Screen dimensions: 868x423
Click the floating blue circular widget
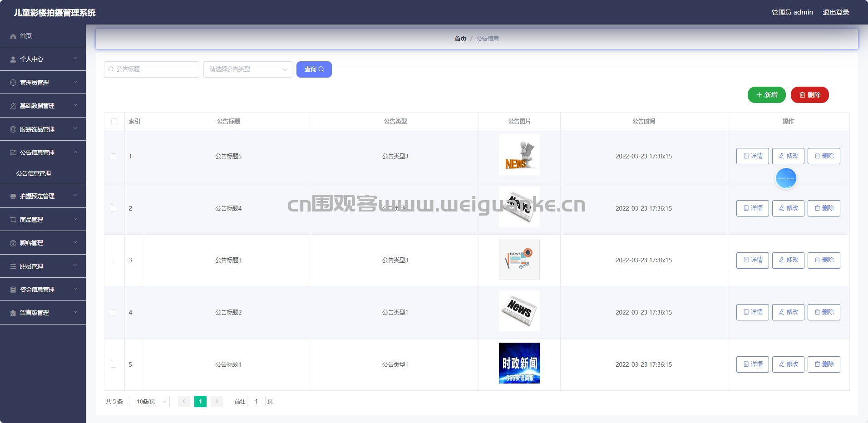click(x=786, y=178)
